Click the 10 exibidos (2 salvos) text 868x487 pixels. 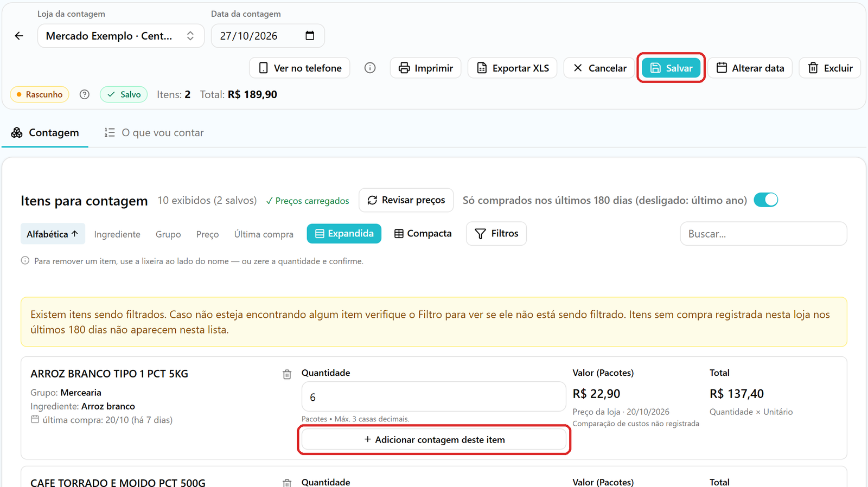point(207,201)
